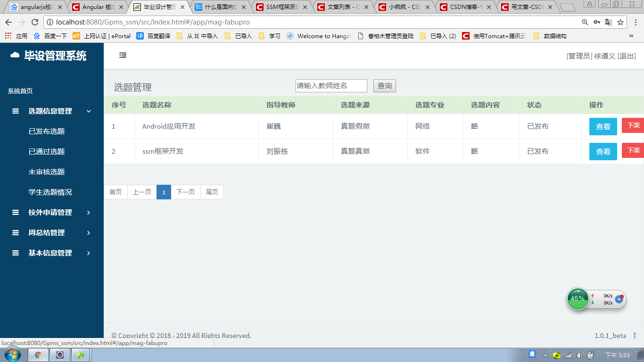This screenshot has width=644, height=362.
Task: Click the 查询 search button
Action: (385, 86)
